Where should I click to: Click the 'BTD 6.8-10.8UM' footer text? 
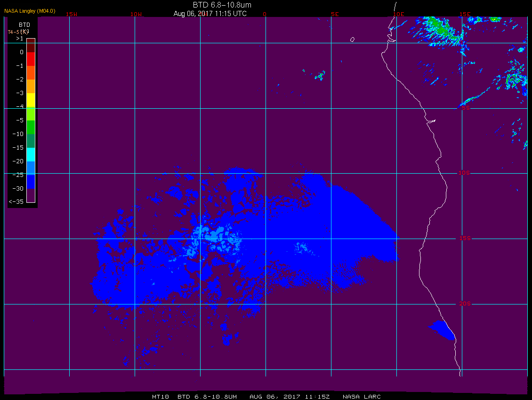pyautogui.click(x=207, y=397)
